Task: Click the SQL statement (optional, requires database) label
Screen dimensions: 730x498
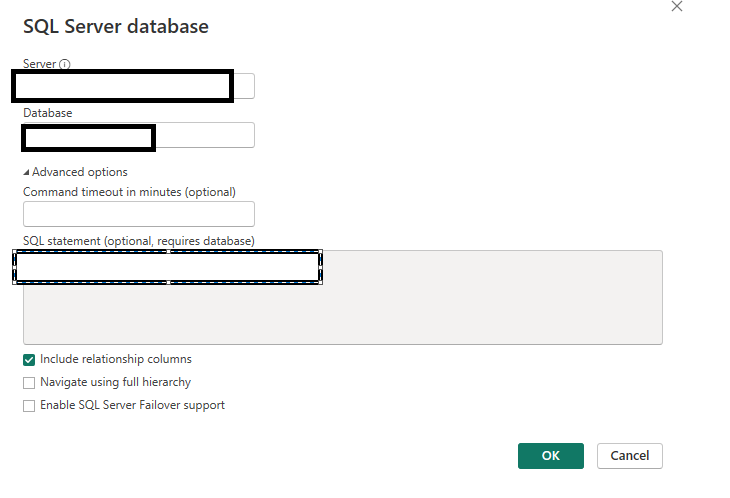Action: tap(139, 241)
